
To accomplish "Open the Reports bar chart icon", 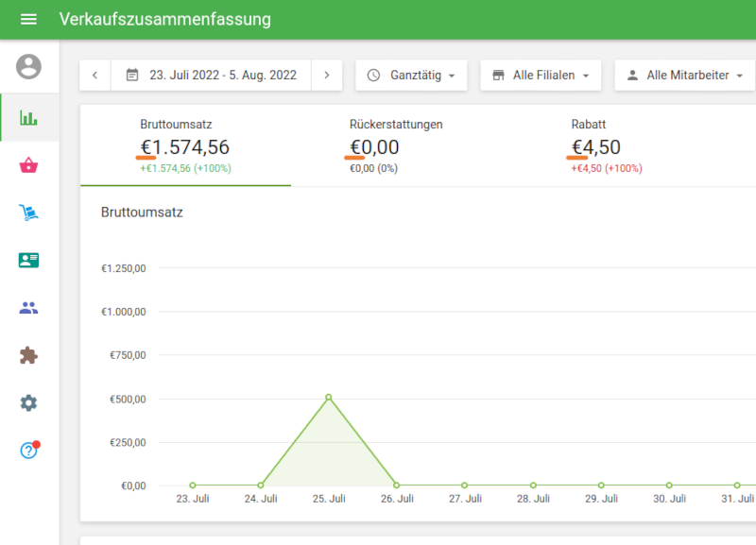I will click(x=29, y=118).
